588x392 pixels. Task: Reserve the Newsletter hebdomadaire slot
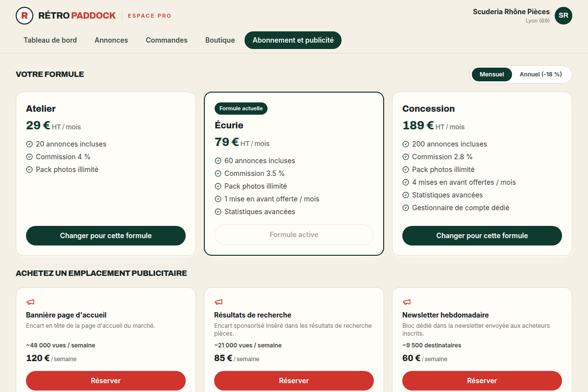click(x=482, y=381)
